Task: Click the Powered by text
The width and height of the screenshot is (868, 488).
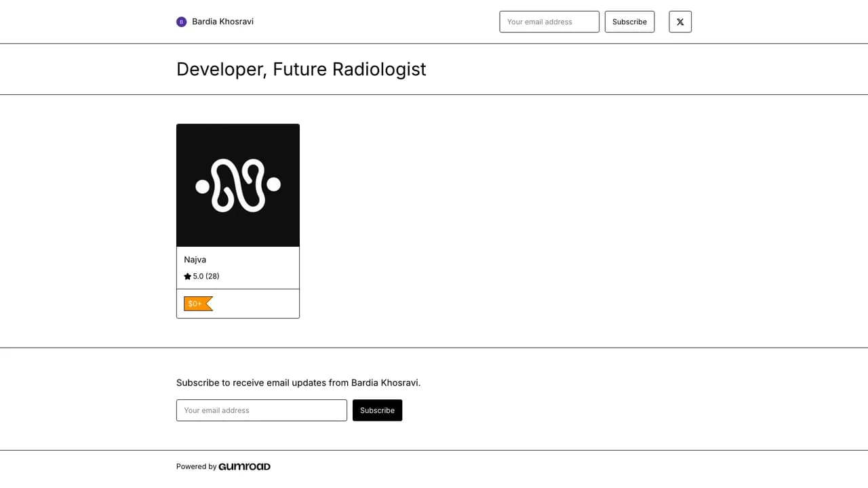Action: (x=197, y=466)
